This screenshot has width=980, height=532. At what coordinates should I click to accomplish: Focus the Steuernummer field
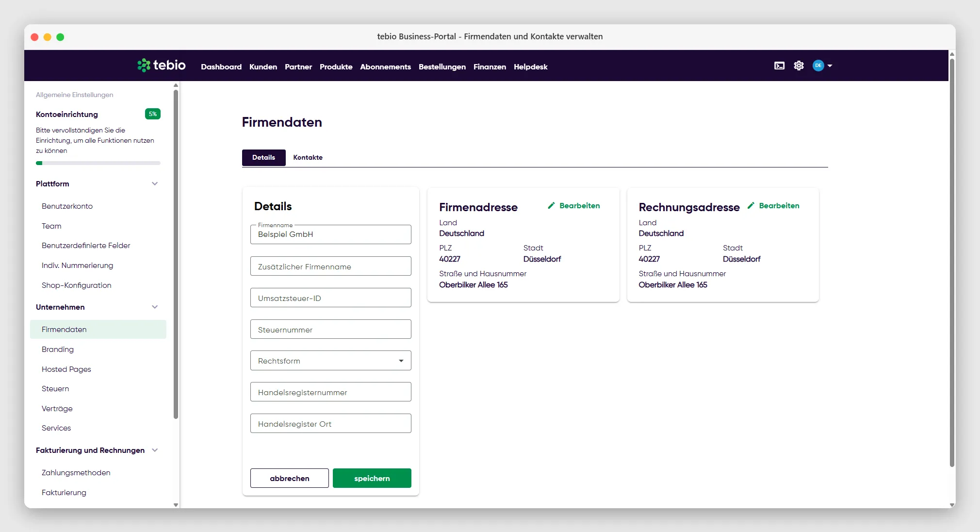(x=330, y=329)
